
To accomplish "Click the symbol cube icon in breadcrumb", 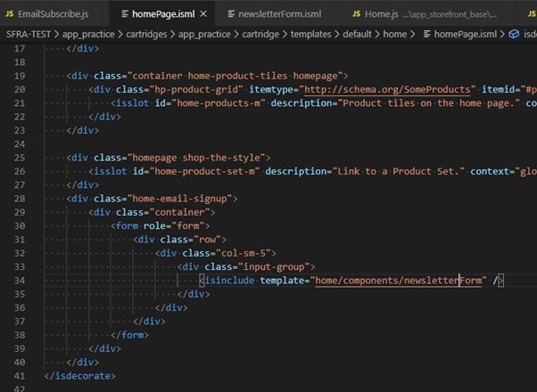I will click(x=514, y=34).
